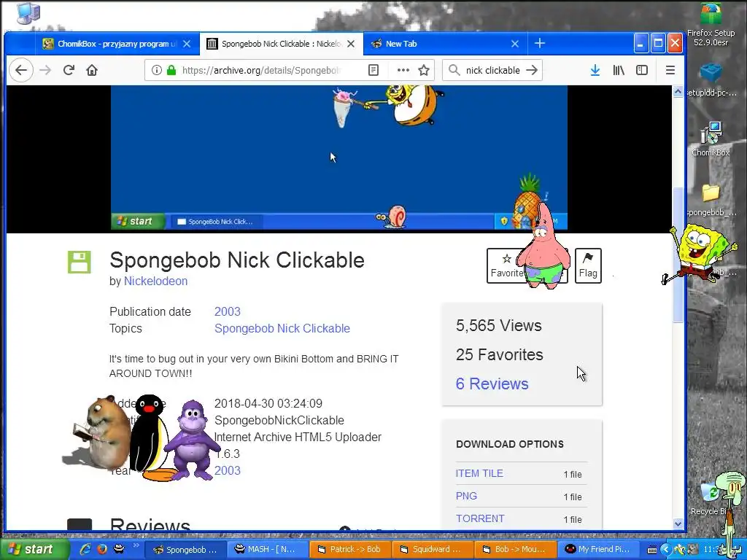
Task: Click the emulated start button inside the game
Action: point(138,221)
